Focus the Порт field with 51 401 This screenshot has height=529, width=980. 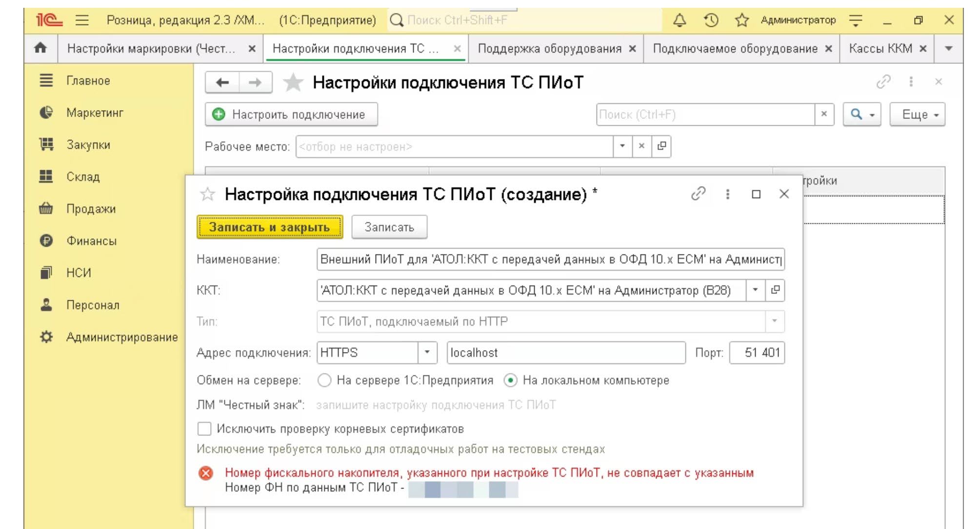tap(757, 353)
